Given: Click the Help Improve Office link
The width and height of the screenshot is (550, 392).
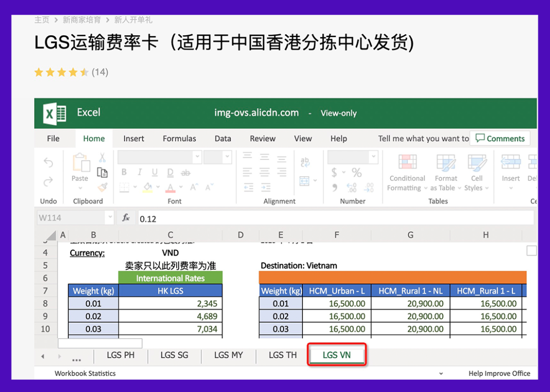Looking at the screenshot, I should point(499,373).
